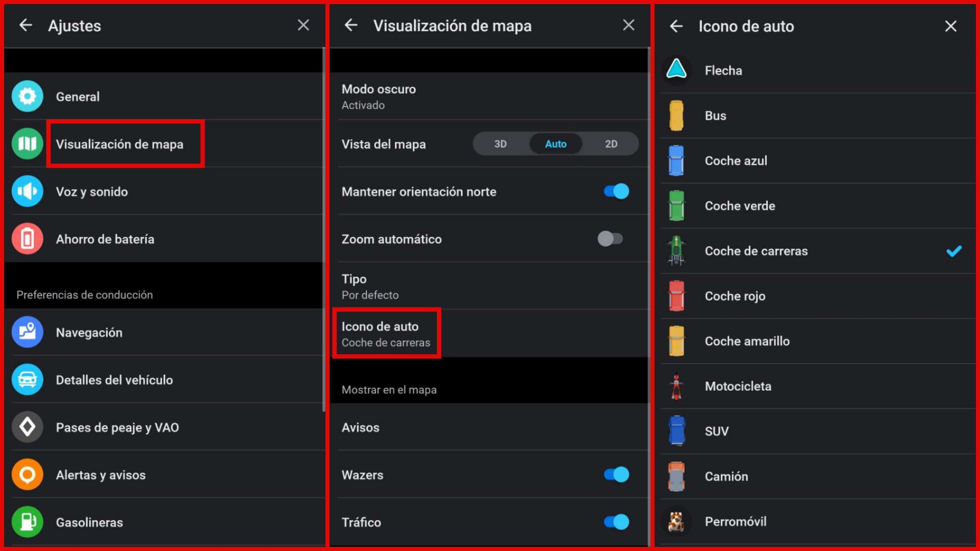Tap the orange Alertas y avisos icon
The image size is (980, 551).
pos(27,474)
